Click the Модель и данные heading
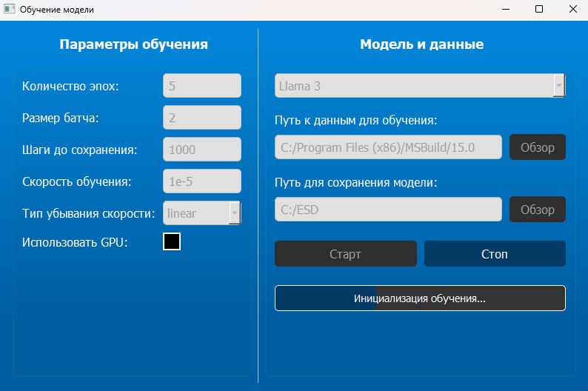Image resolution: width=588 pixels, height=391 pixels. coord(421,44)
